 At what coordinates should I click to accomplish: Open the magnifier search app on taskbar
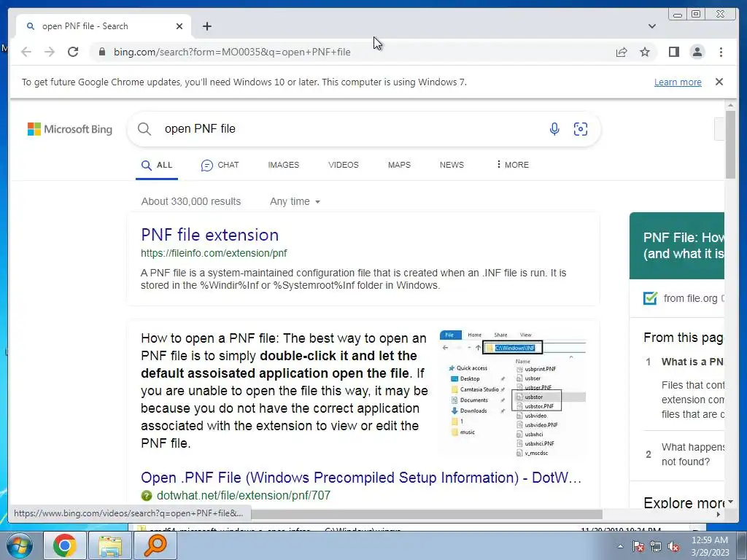pyautogui.click(x=155, y=545)
